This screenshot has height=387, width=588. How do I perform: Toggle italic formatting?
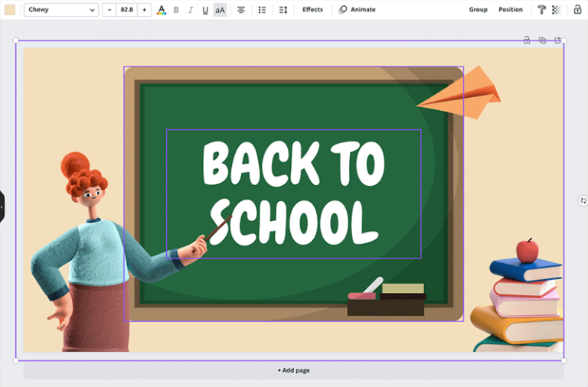point(191,10)
